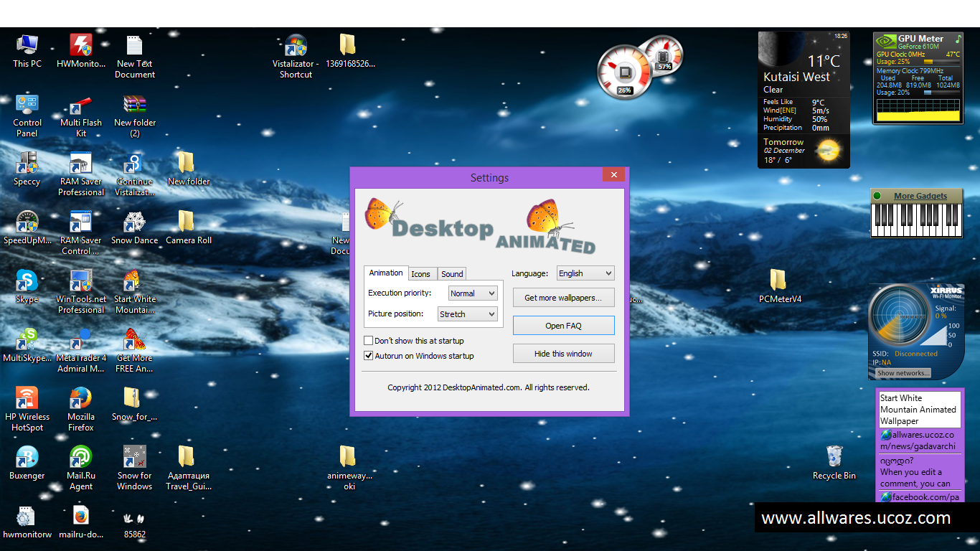Switch to the Sound tab
Screen dimensions: 980x551
coord(452,274)
